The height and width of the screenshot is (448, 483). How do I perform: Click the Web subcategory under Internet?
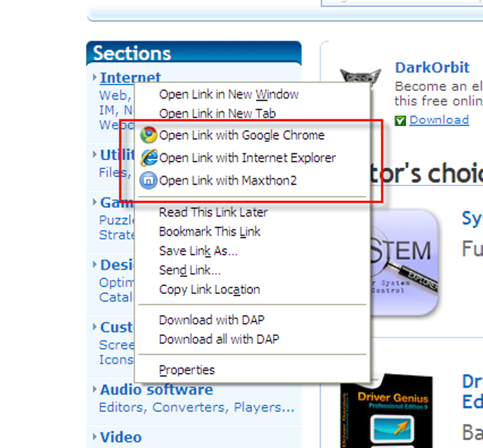point(113,95)
